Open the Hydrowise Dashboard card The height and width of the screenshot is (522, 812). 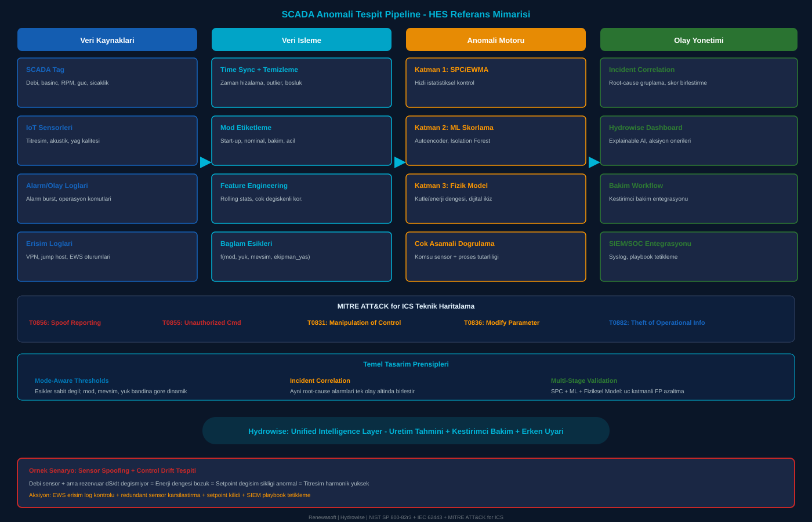[x=699, y=140]
